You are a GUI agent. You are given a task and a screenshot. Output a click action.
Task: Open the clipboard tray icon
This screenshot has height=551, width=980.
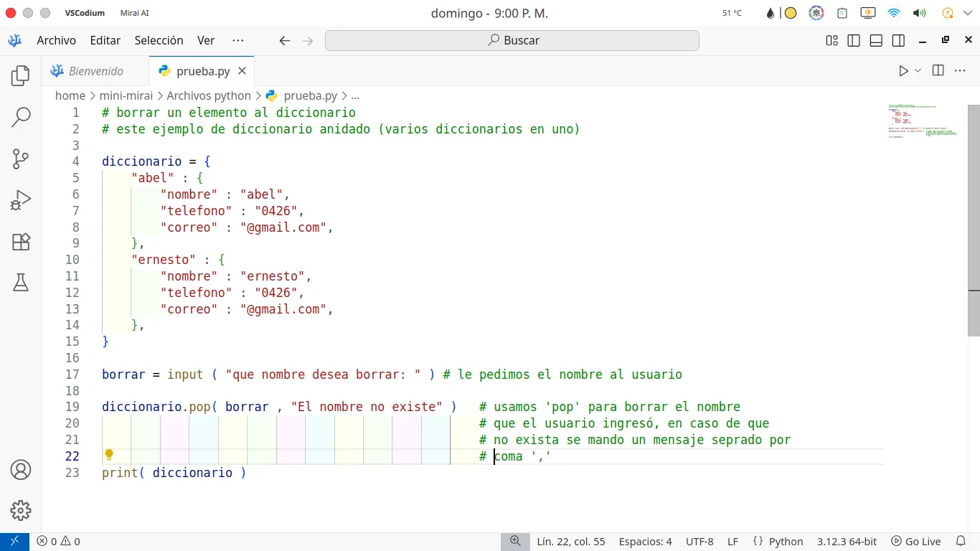click(x=842, y=13)
